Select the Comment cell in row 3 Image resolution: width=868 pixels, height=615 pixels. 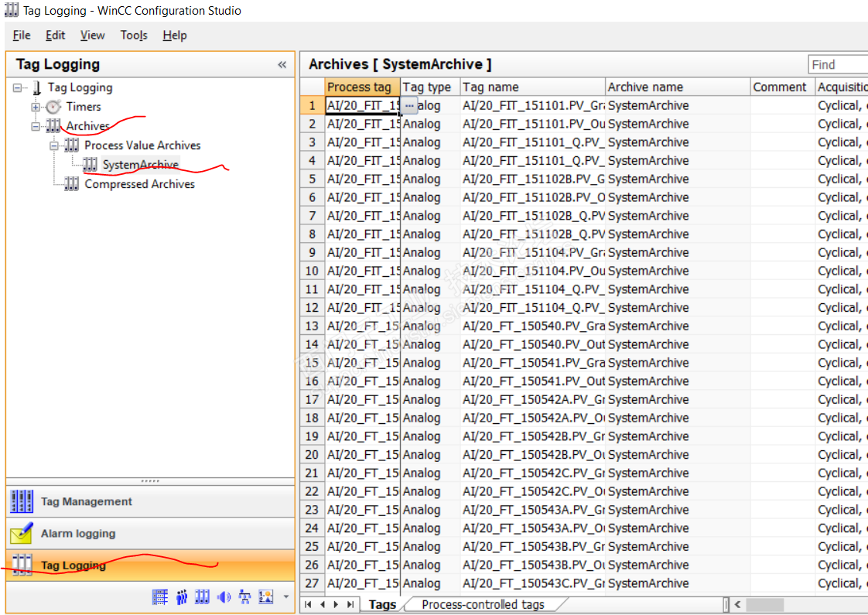pyautogui.click(x=783, y=142)
